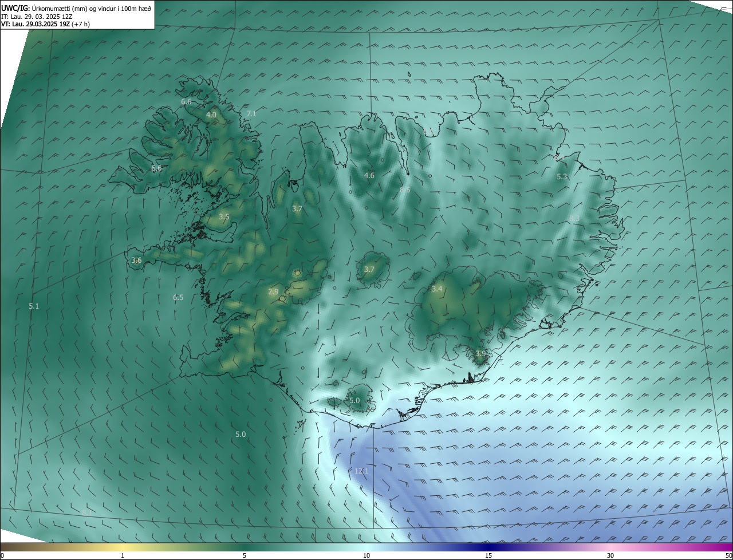Screen dimensions: 733x560
Task: Click the 5.0 value on the Mýrdalsjökull glacier
Action: pos(354,401)
